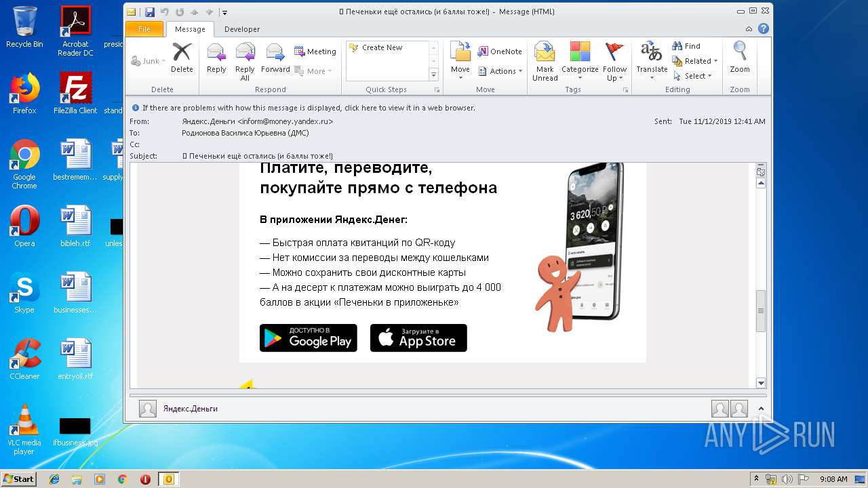The height and width of the screenshot is (488, 868).
Task: Open Tags group dialog launcher
Action: (625, 89)
